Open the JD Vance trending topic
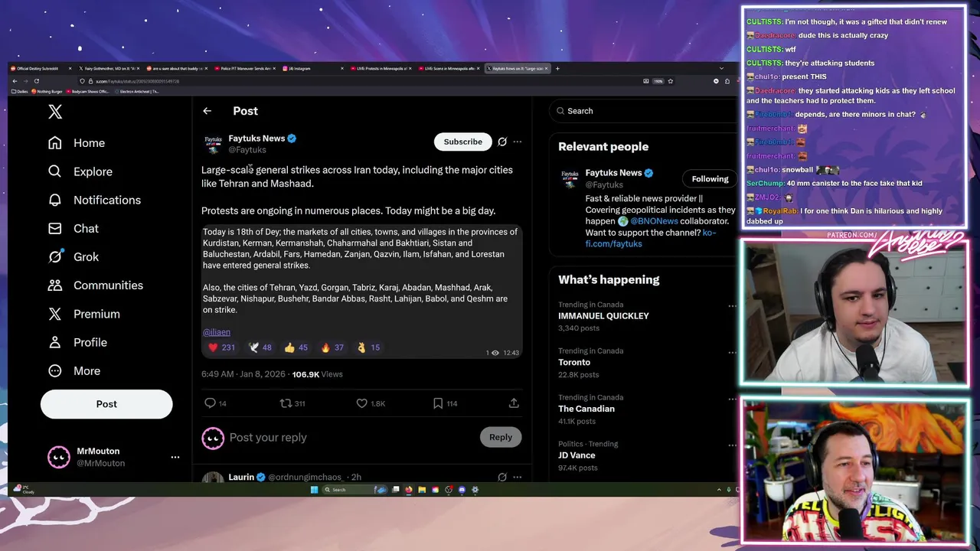The image size is (980, 551). point(577,455)
